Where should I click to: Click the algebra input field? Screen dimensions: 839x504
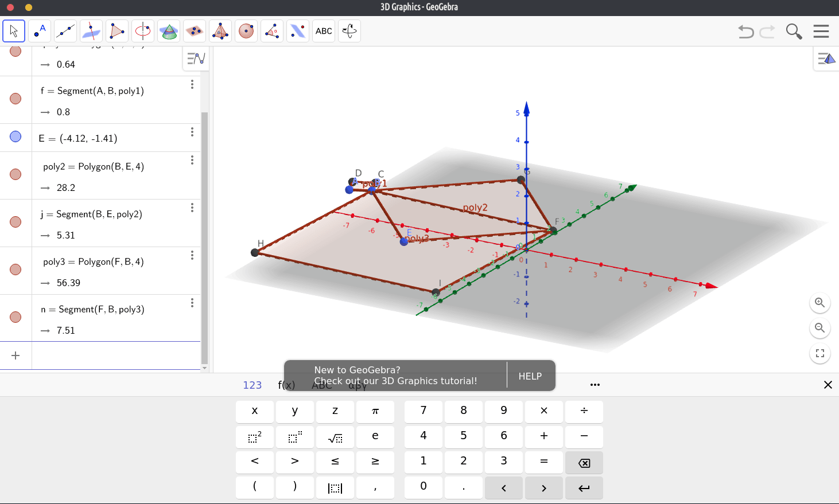tap(116, 355)
